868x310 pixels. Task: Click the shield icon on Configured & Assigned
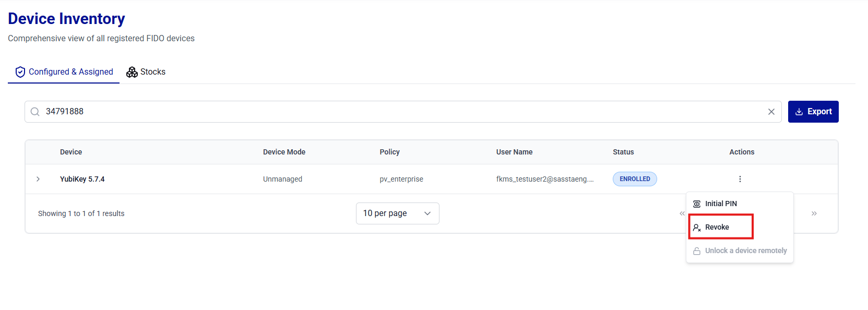click(20, 72)
